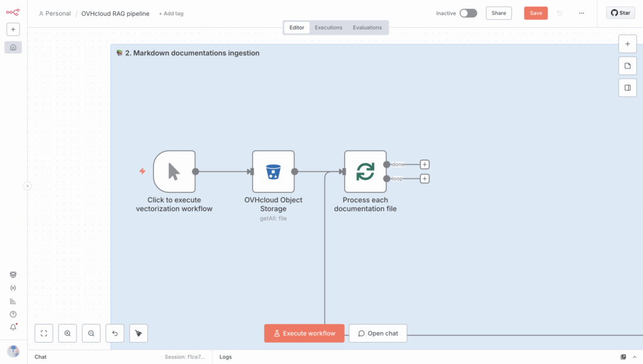Screen dimensions: 643x364
Task: Open the workflow history icon
Action: coord(559,13)
